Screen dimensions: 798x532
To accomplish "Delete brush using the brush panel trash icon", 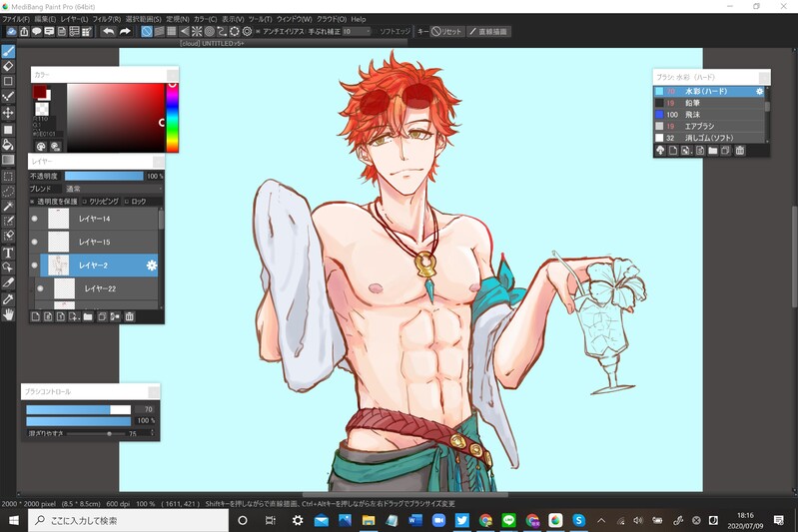I will (x=740, y=151).
